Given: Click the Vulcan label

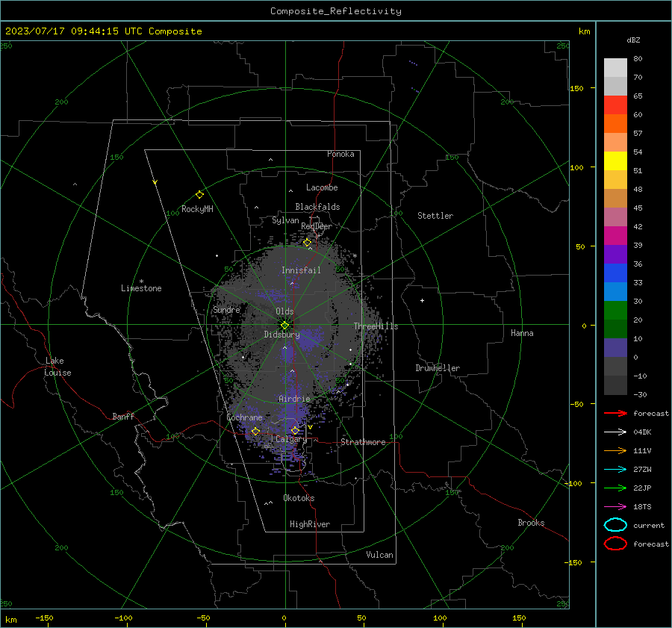Looking at the screenshot, I should point(379,555).
